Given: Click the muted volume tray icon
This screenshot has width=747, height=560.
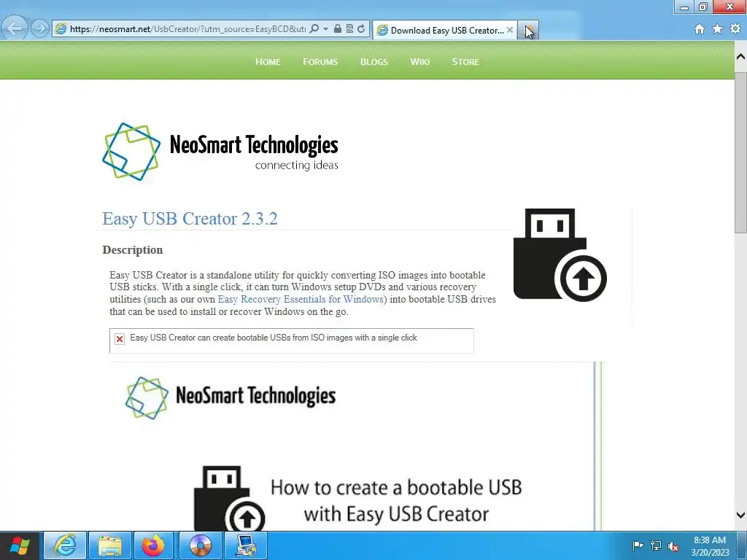Looking at the screenshot, I should (673, 545).
